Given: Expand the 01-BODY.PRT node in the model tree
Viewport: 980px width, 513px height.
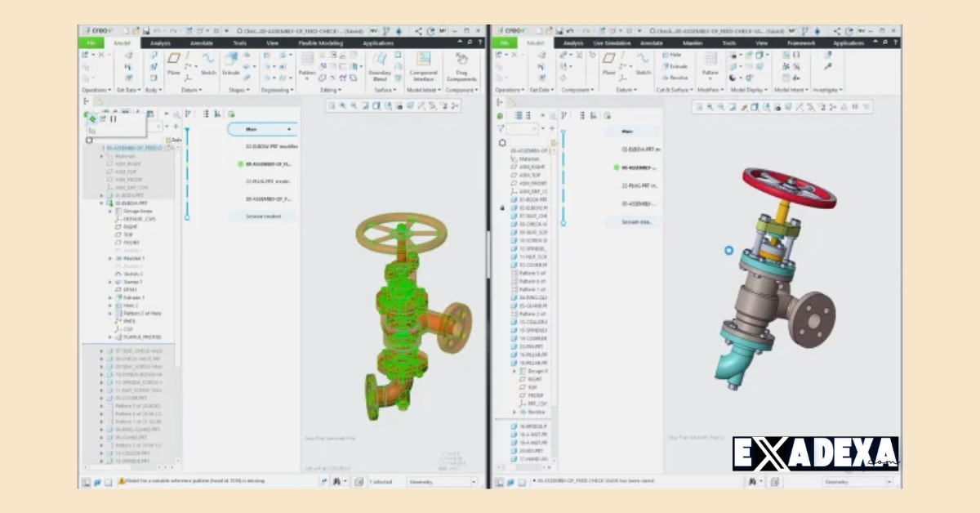Looking at the screenshot, I should pos(101,195).
